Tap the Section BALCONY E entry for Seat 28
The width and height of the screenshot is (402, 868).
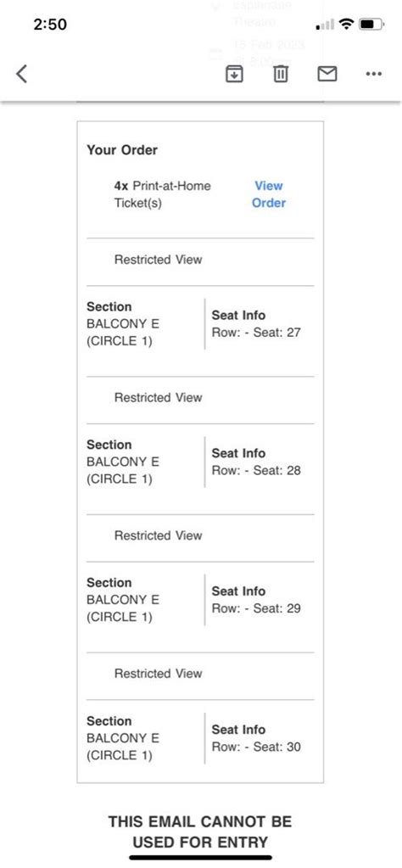[123, 462]
